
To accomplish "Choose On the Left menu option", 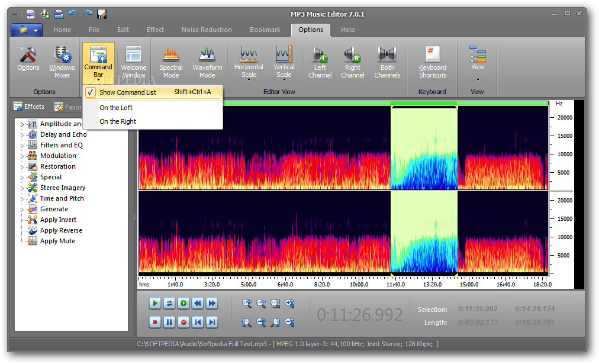I will coord(116,108).
